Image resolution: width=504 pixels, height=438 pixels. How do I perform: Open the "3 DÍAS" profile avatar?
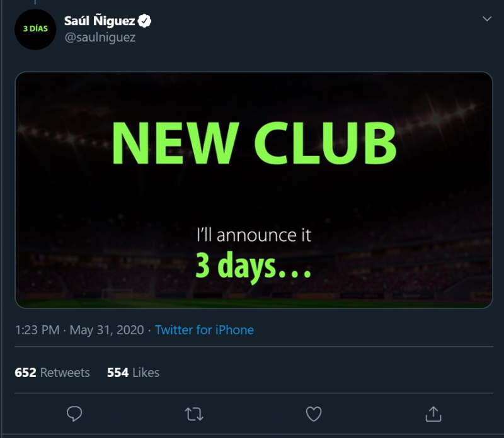(x=35, y=29)
